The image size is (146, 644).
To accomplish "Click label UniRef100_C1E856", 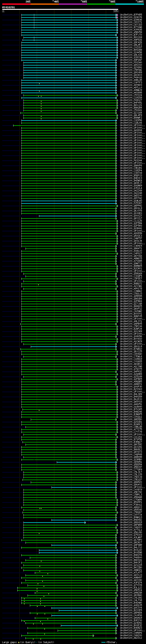I will 131,120.
